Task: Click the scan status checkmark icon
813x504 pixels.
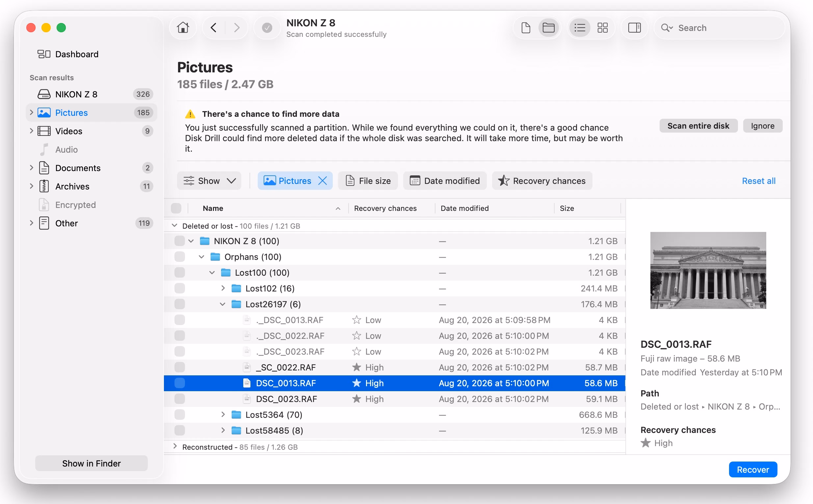Action: coord(267,28)
